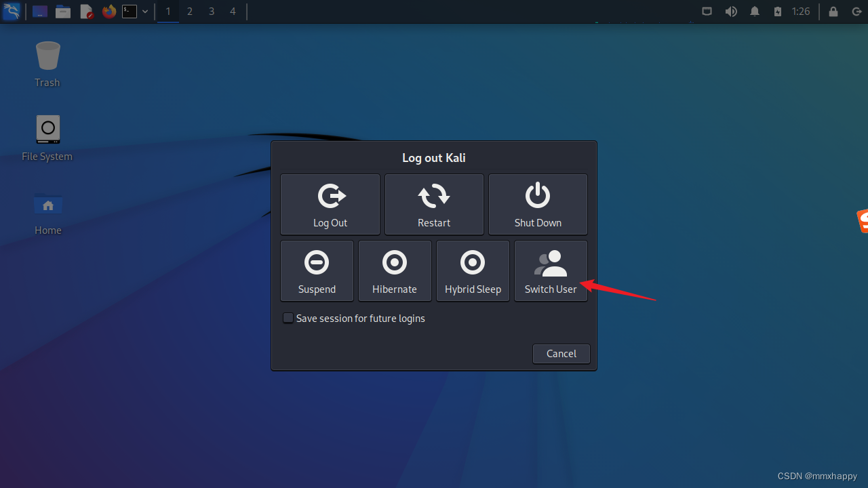Launch the text editor panel icon

tap(86, 12)
